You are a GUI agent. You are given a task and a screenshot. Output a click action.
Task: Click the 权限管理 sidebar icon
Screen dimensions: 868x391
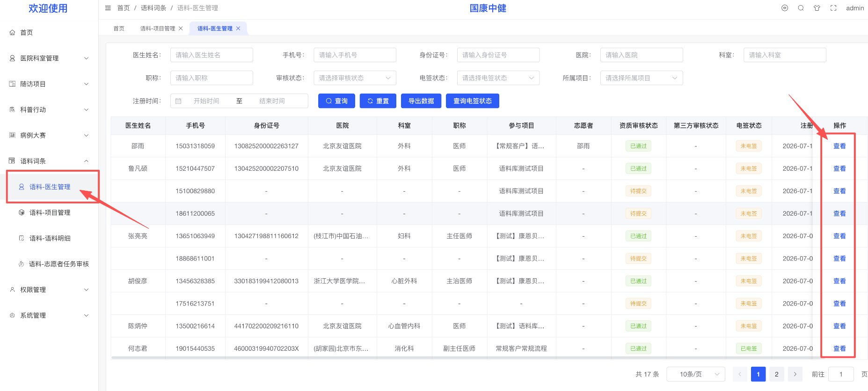13,290
